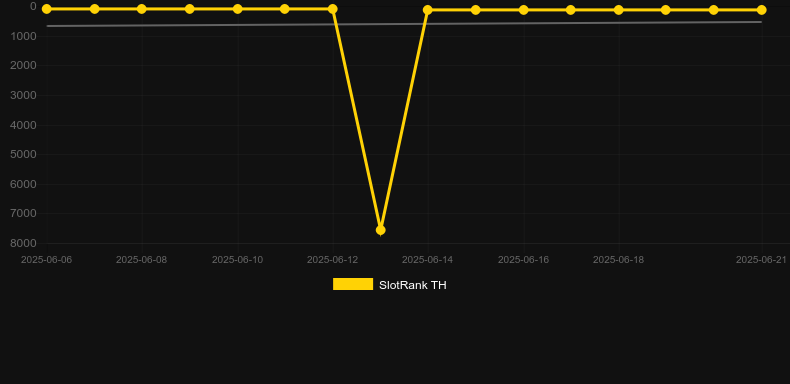Viewport: 790px width, 384px height.
Task: Select the data point for 2025-06-19
Action: pyautogui.click(x=666, y=10)
